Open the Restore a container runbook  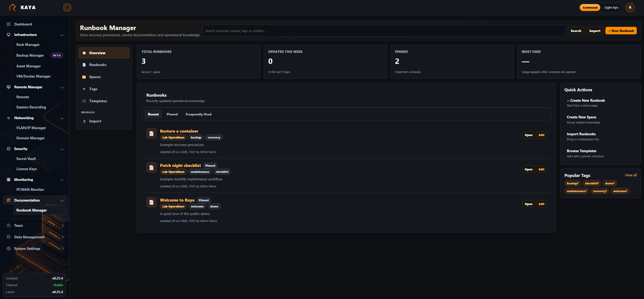[x=528, y=135]
